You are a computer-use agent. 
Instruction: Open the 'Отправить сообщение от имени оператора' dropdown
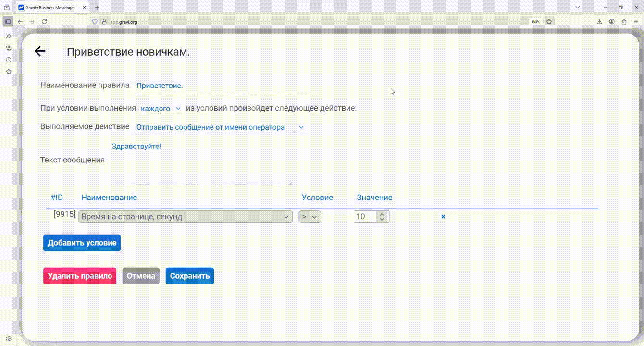coord(220,127)
